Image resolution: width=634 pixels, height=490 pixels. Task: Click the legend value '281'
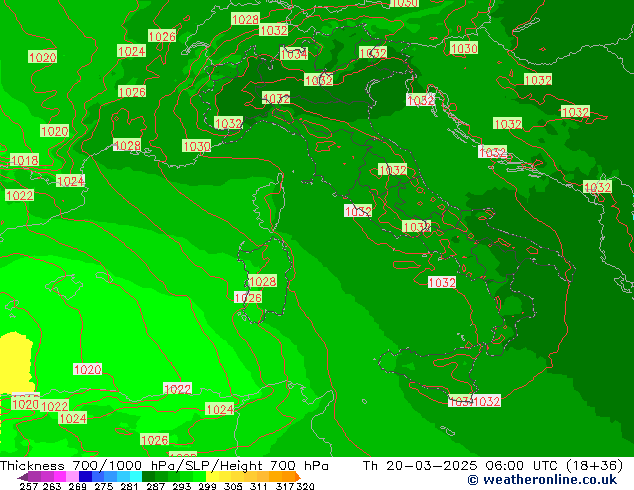click(129, 486)
